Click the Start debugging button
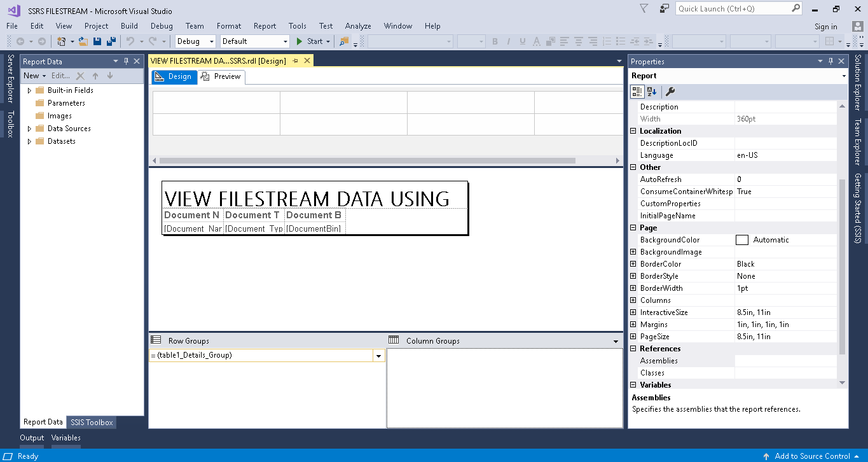 pos(310,41)
